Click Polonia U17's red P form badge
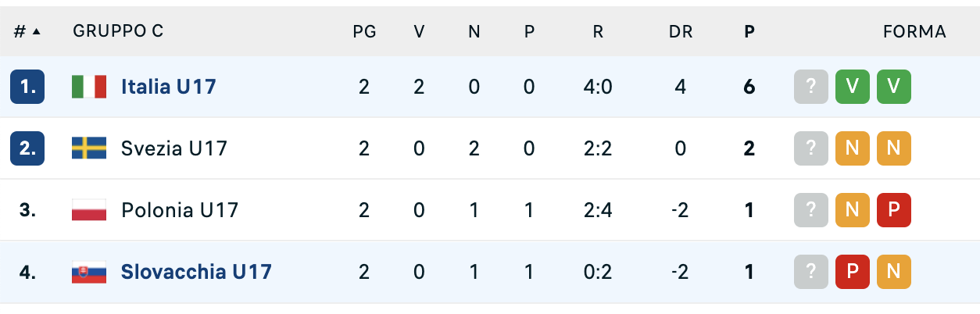 click(x=894, y=210)
